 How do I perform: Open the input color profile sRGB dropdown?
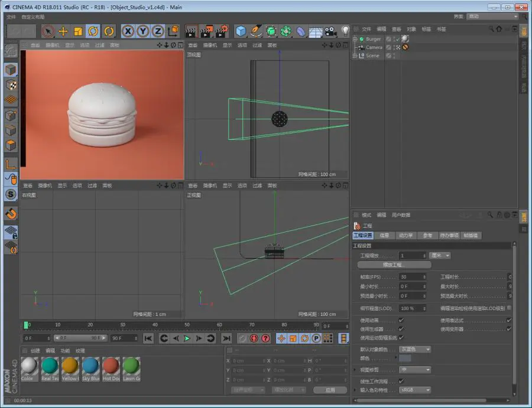(415, 390)
